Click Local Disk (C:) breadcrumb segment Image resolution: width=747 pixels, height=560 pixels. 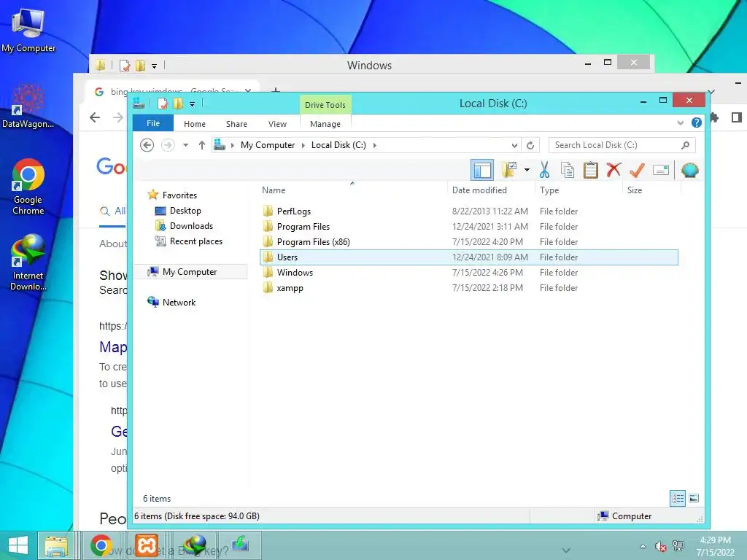pos(338,145)
